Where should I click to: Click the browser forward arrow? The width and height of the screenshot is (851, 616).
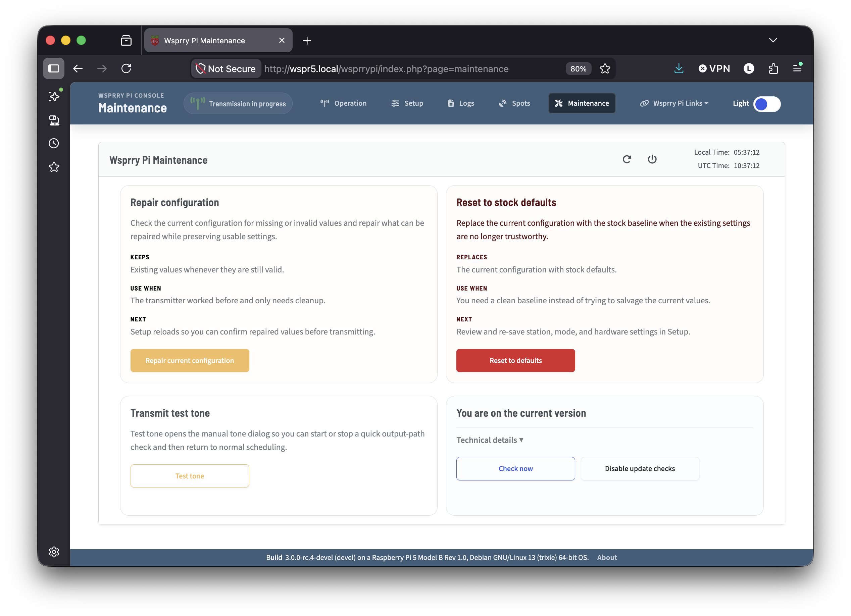point(102,69)
